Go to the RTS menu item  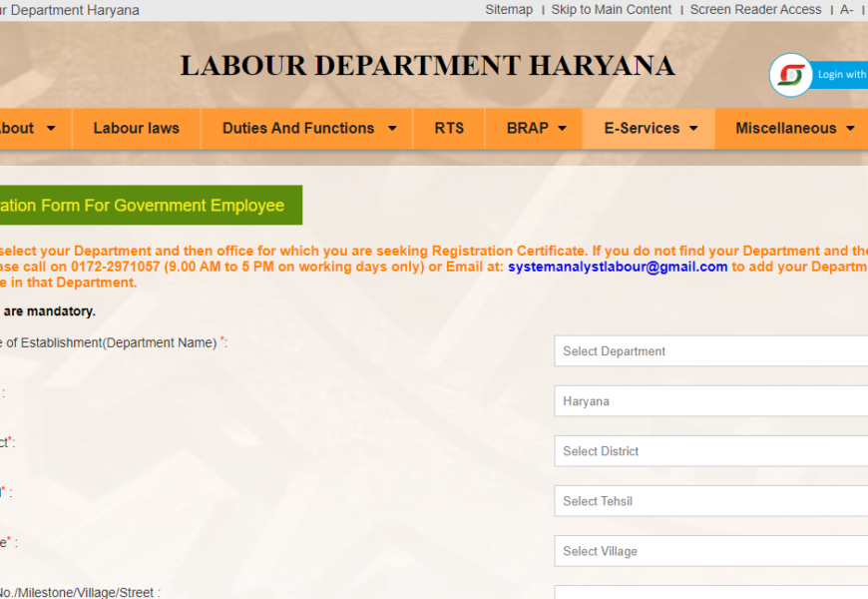click(449, 128)
